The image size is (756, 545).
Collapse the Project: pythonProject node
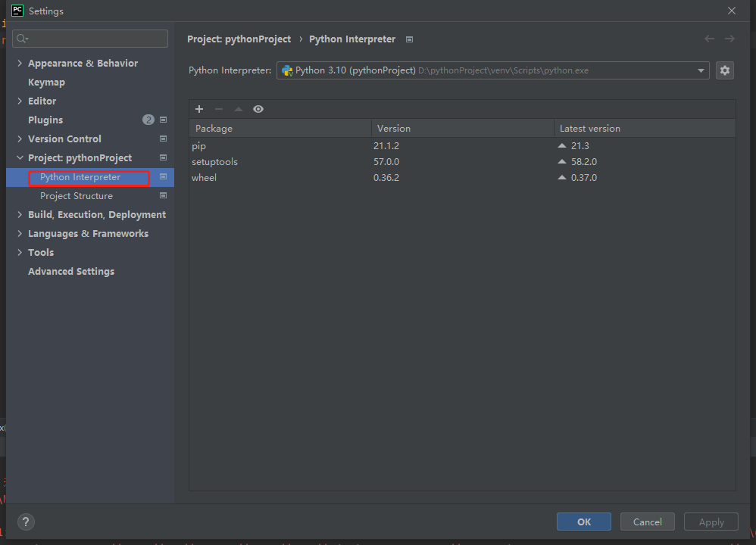[x=20, y=157]
